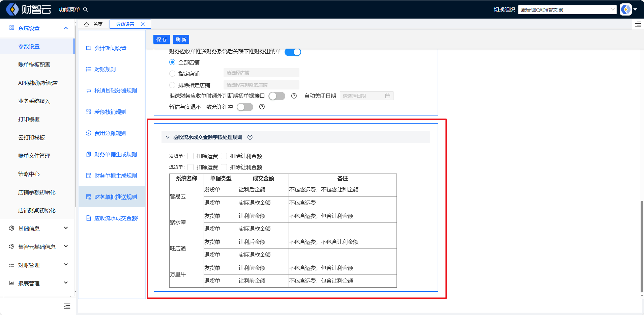Turn off 财务应收单推送 linked 出纳单 toggle
Viewport: 644px width, 315px height.
pos(293,52)
